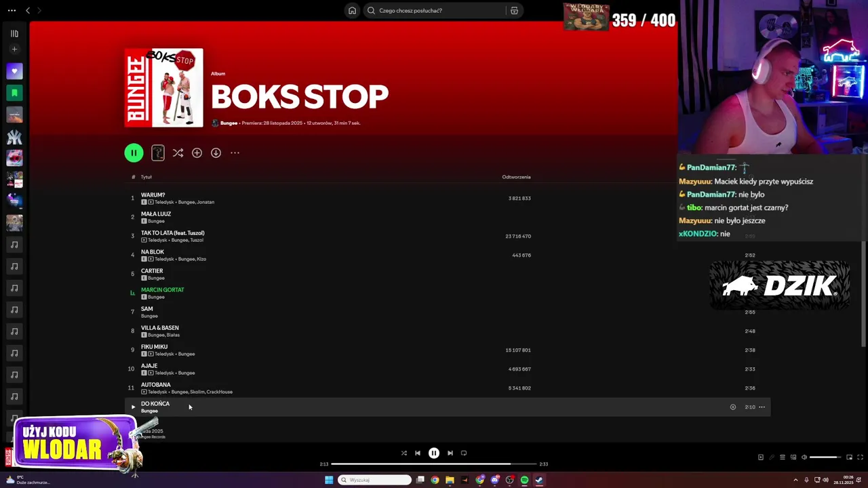The image size is (868, 488).
Task: Open the Now Playing view
Action: pyautogui.click(x=760, y=457)
